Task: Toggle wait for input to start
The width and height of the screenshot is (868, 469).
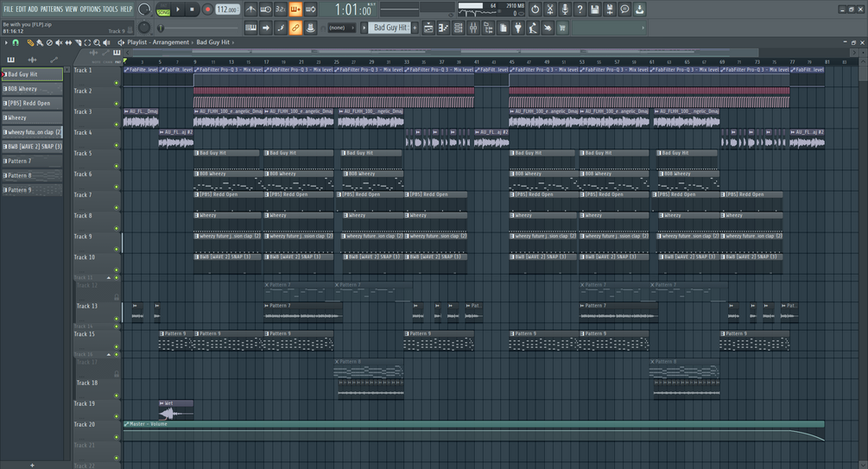Action: 266,10
